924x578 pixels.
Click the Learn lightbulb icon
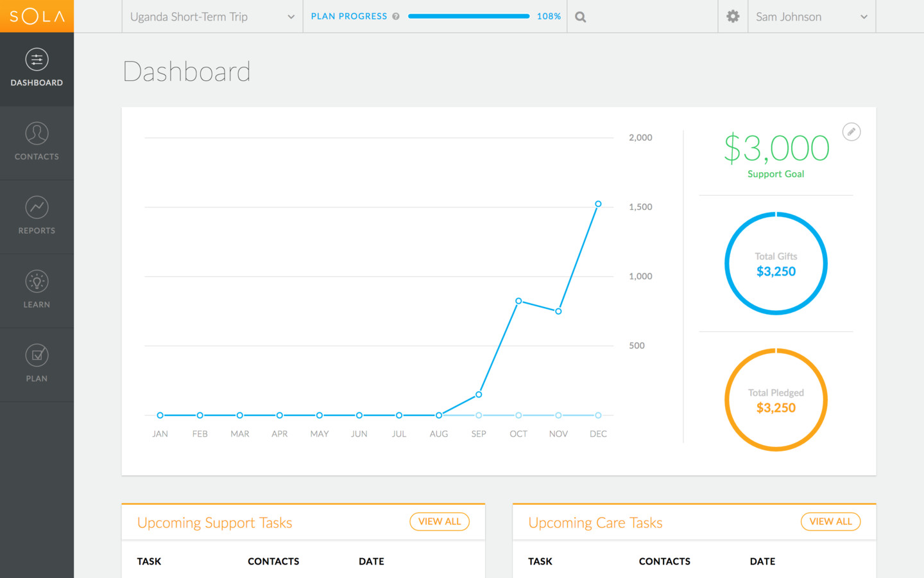point(37,281)
